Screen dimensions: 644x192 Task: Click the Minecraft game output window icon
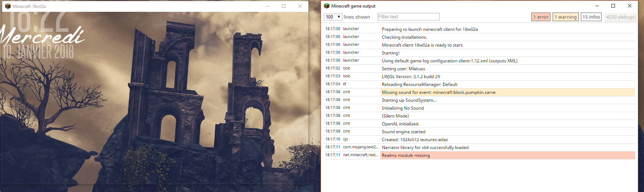[x=327, y=6]
